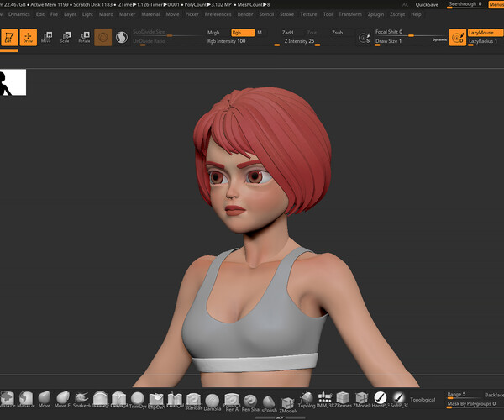Click the silhouette thumbnail preview
The height and width of the screenshot is (420, 504).
(13, 82)
